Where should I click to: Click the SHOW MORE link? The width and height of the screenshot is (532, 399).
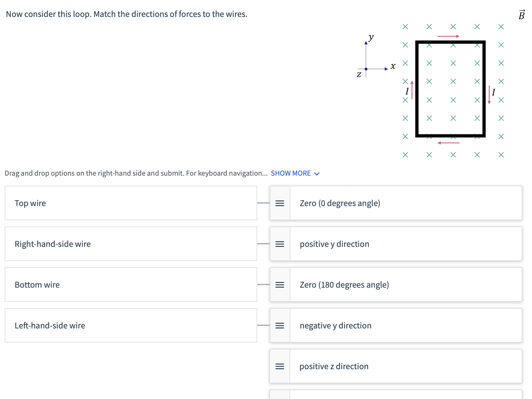tap(291, 173)
